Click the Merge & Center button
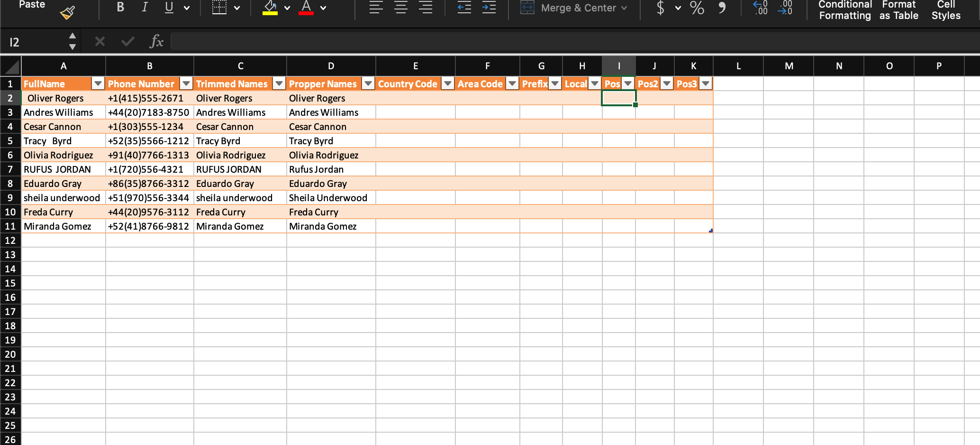 (573, 8)
